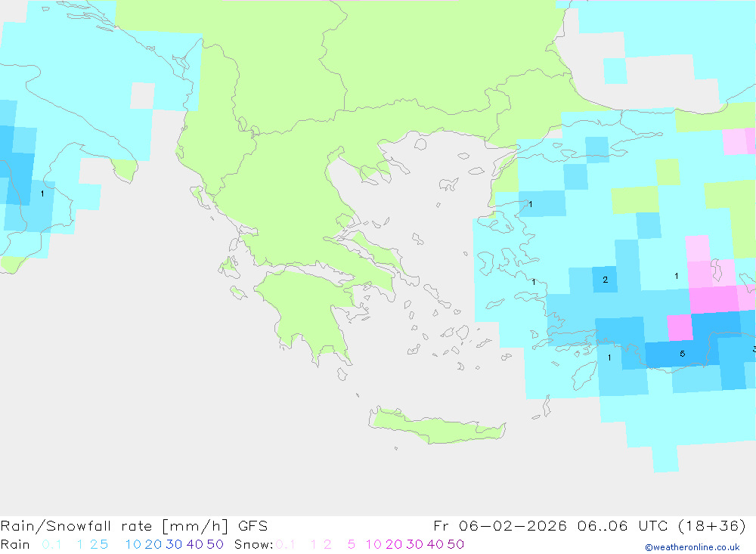Select the Snow legend value "0.1"
The image size is (756, 554).
point(286,544)
